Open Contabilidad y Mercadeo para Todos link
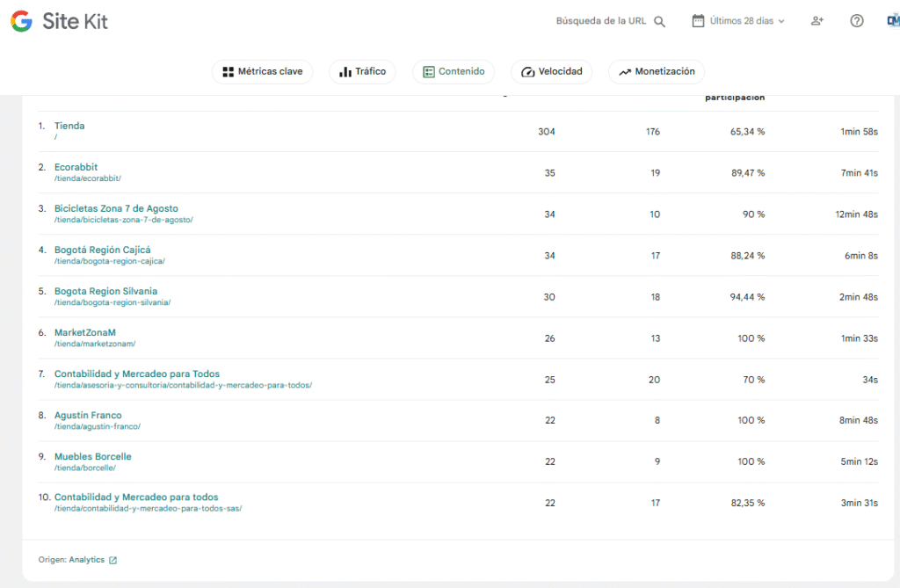 pyautogui.click(x=136, y=374)
